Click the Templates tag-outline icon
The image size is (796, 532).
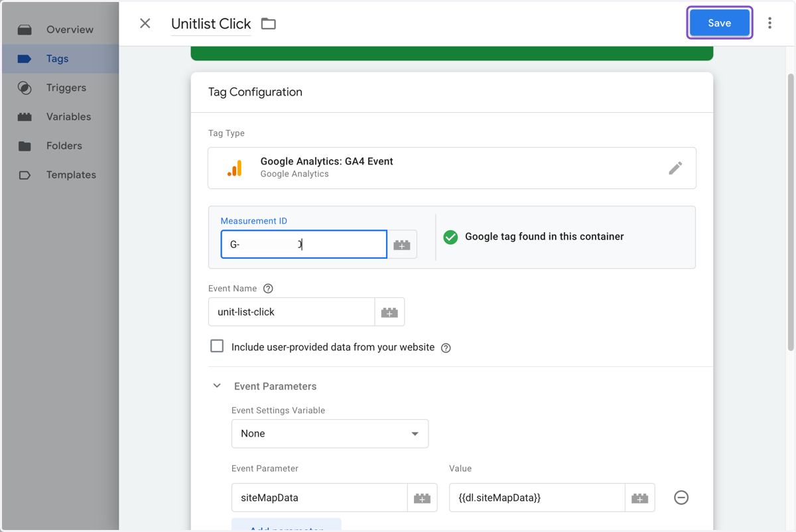pos(25,175)
